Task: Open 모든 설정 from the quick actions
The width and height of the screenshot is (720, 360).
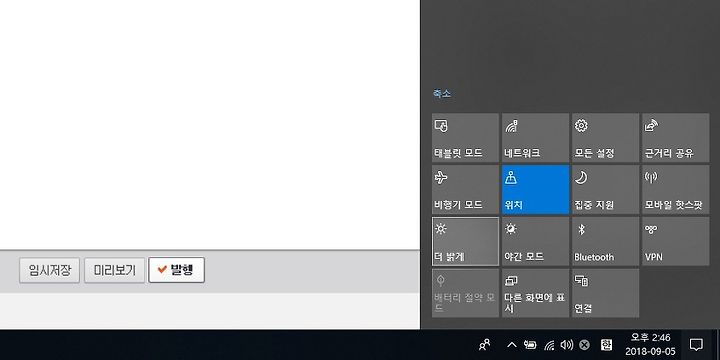Action: (x=605, y=138)
